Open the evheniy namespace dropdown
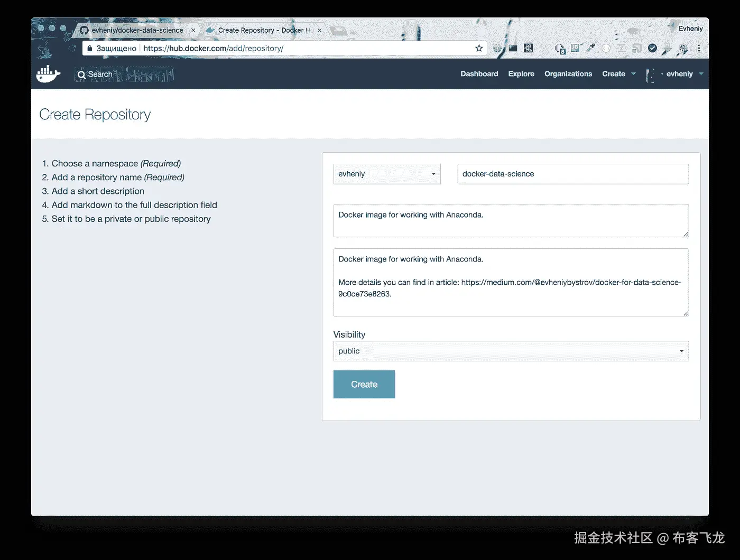This screenshot has width=740, height=560. [x=387, y=174]
